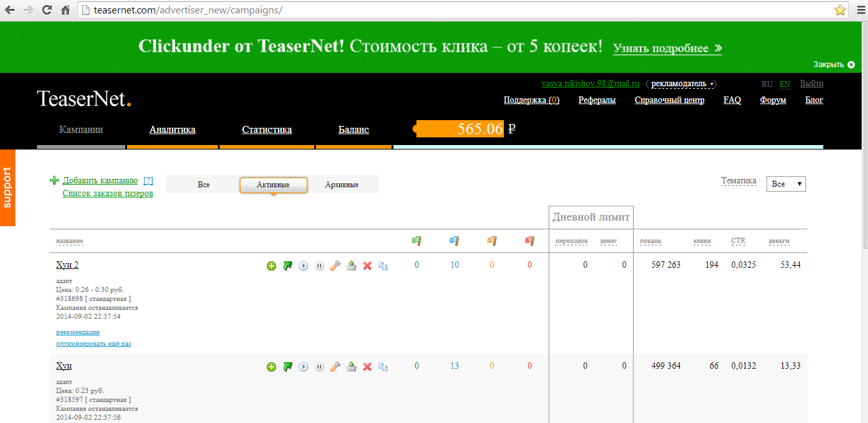
Task: Click basket icon in campaign #318597 row
Action: 351,367
